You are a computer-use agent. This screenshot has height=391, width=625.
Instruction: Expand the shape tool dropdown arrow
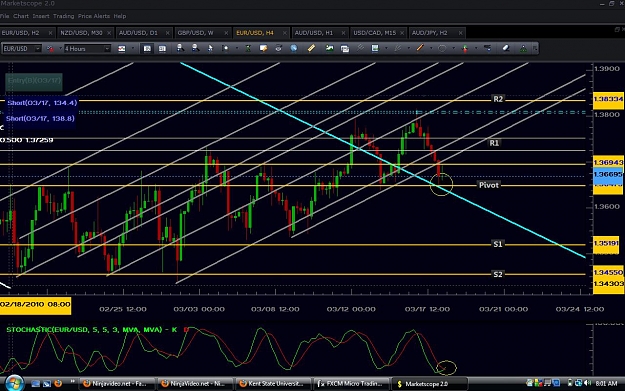(453, 49)
